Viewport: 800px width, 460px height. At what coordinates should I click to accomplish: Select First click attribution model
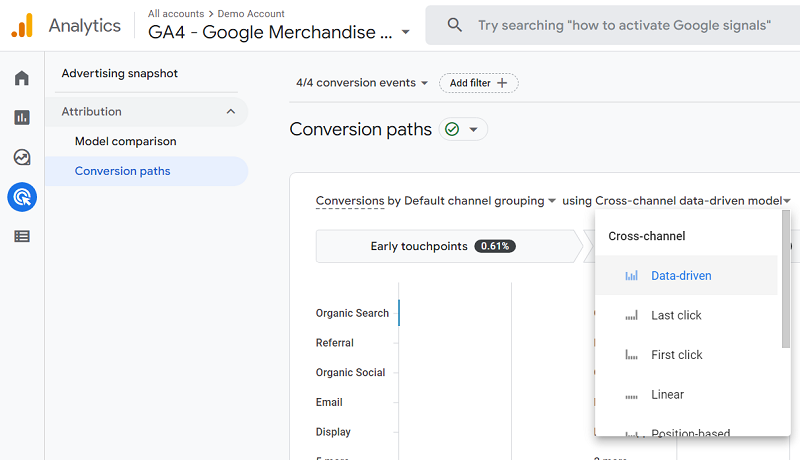point(686,354)
